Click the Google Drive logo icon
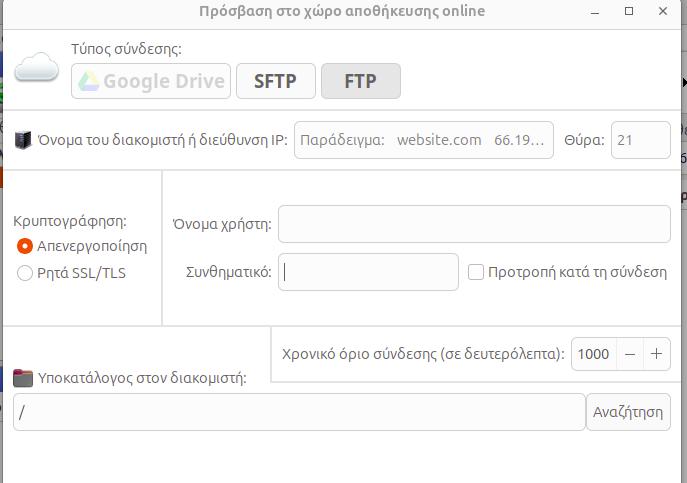The height and width of the screenshot is (483, 687). [89, 81]
